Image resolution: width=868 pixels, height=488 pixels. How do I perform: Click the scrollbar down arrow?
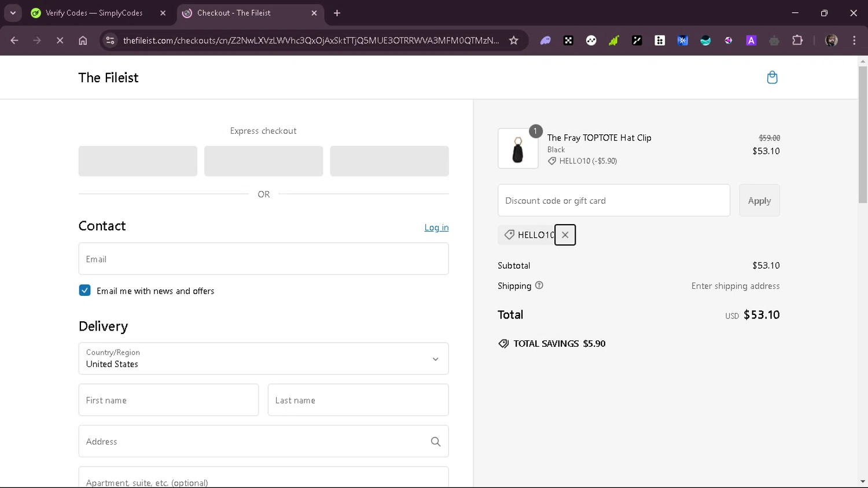click(863, 482)
